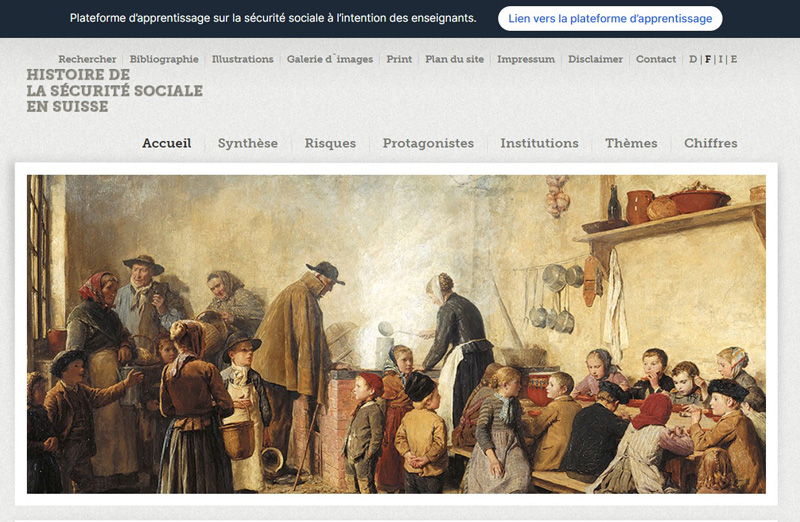
Task: Open the Risques menu section
Action: [x=330, y=143]
